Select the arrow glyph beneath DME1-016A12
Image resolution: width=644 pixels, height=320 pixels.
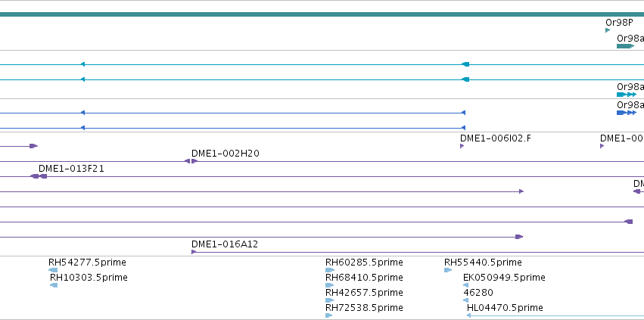[x=194, y=252]
